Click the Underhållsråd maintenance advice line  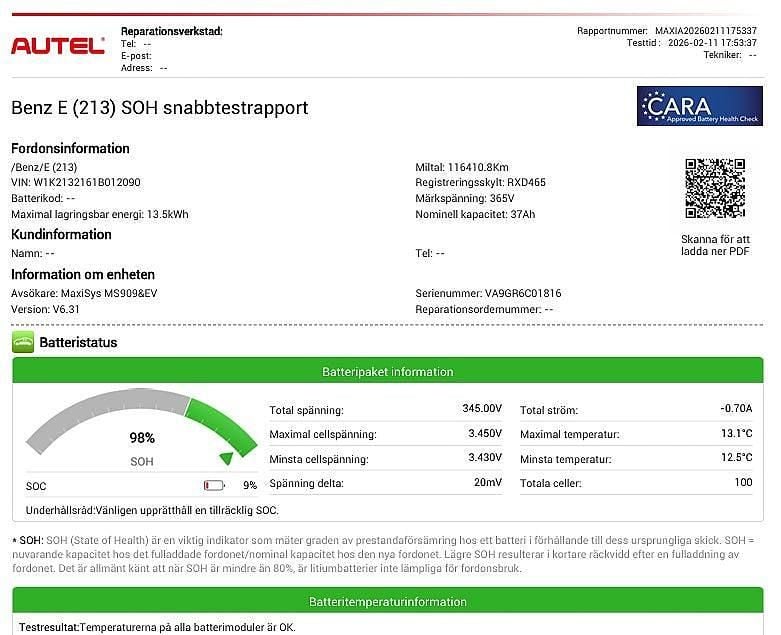coord(152,510)
